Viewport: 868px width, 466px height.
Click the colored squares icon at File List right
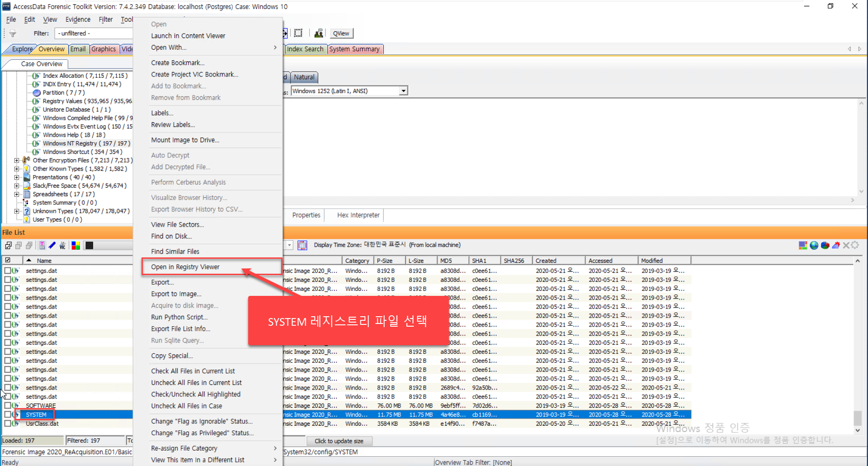(x=803, y=245)
